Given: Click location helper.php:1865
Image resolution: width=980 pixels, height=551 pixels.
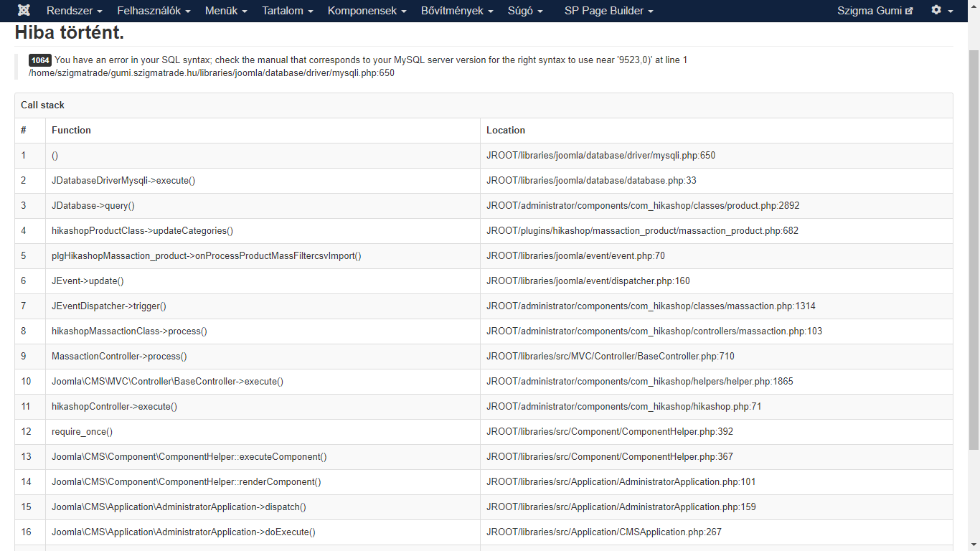Looking at the screenshot, I should coord(640,381).
